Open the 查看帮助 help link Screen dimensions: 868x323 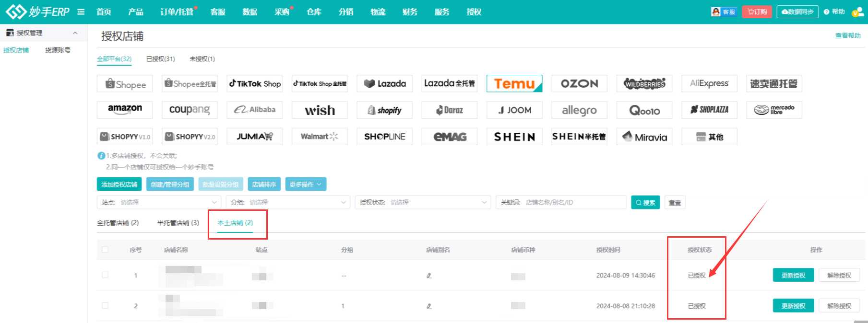848,35
